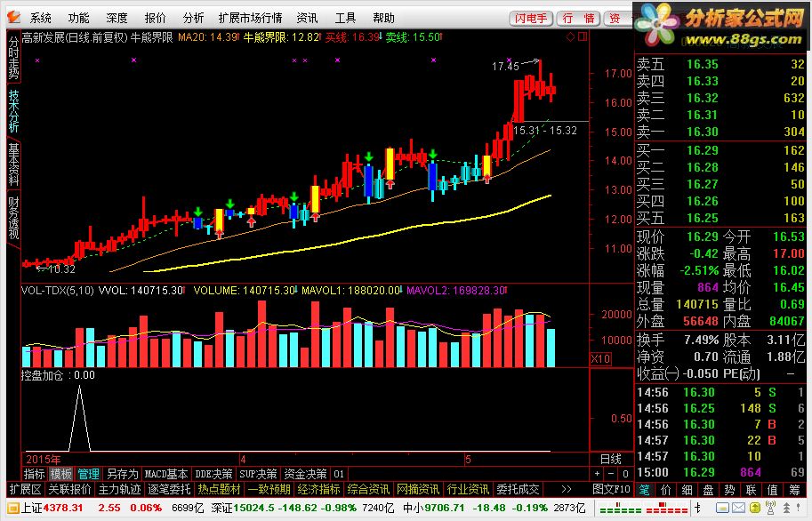This screenshot has height=521, width=812.
Task: Open the 帮助 menu
Action: pyautogui.click(x=383, y=18)
